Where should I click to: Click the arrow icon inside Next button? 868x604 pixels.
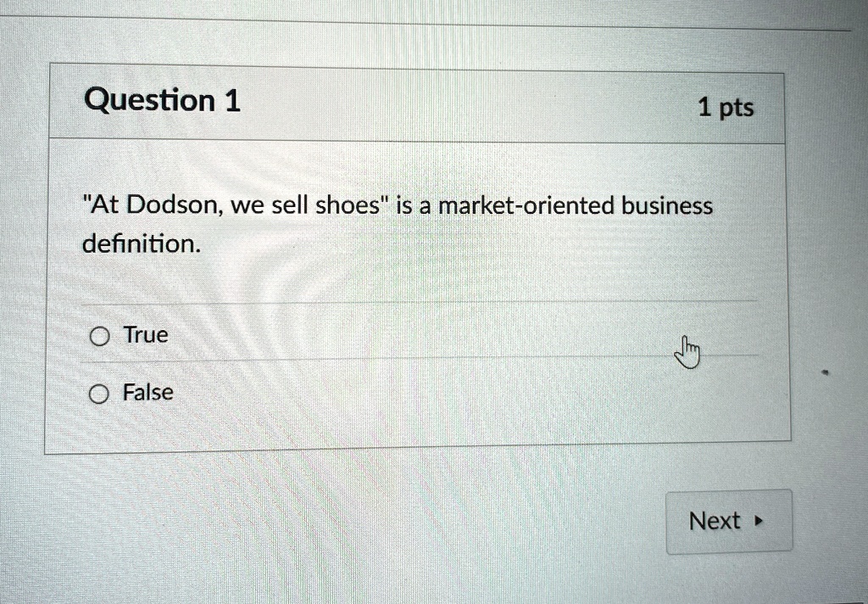click(x=759, y=522)
